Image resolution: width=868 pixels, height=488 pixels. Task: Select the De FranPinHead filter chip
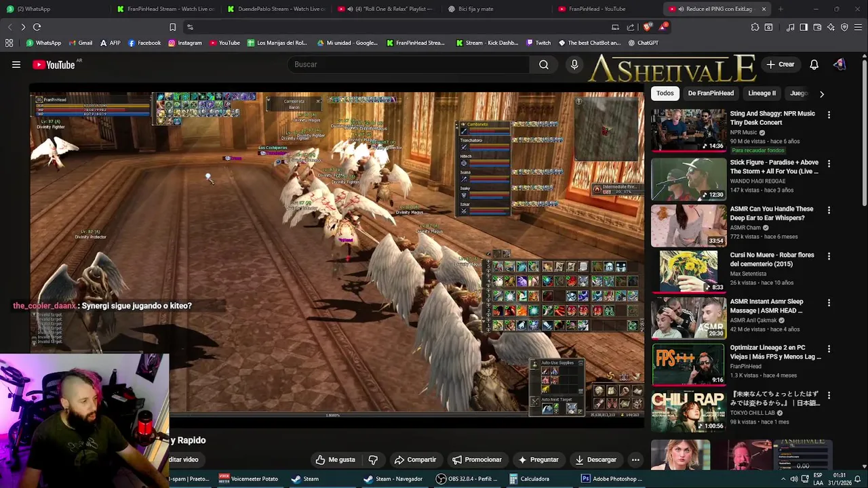711,94
